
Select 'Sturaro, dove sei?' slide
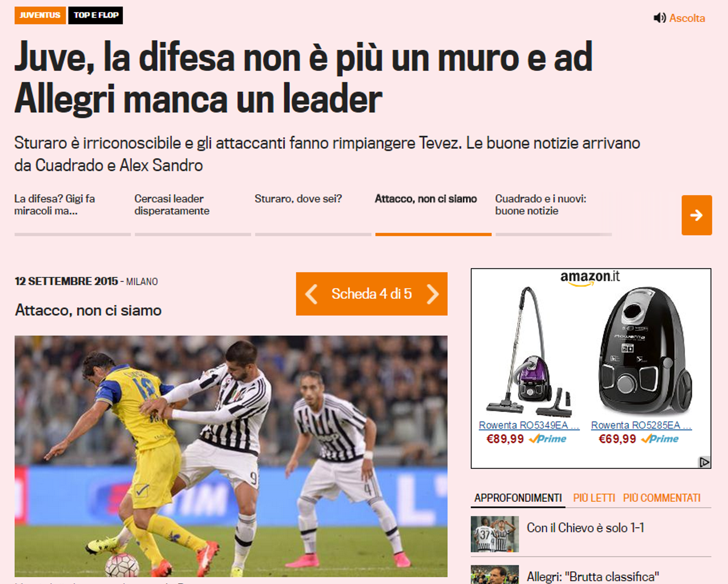point(298,198)
